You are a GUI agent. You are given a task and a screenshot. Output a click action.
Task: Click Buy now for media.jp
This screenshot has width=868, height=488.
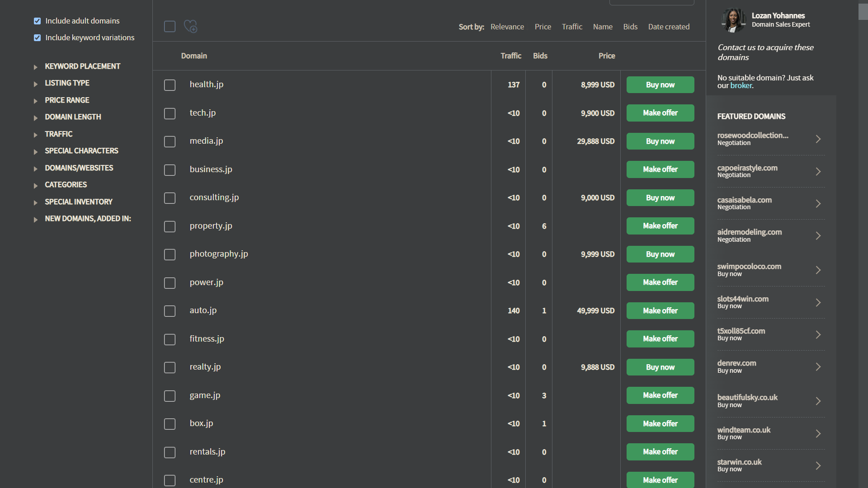tap(660, 141)
